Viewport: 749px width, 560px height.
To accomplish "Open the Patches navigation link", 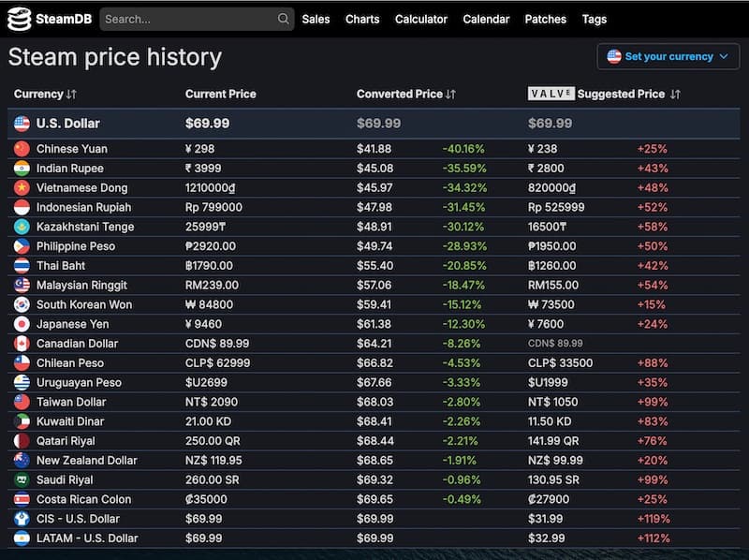I will pyautogui.click(x=545, y=19).
